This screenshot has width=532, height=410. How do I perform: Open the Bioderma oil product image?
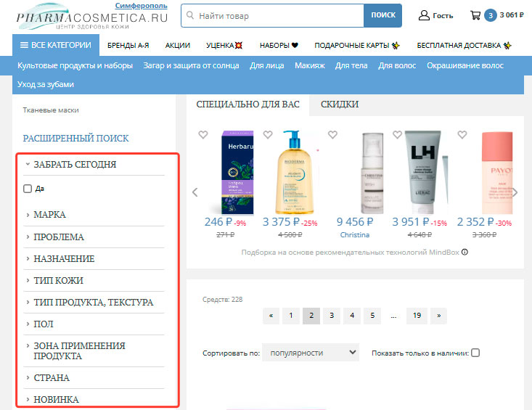(x=294, y=173)
